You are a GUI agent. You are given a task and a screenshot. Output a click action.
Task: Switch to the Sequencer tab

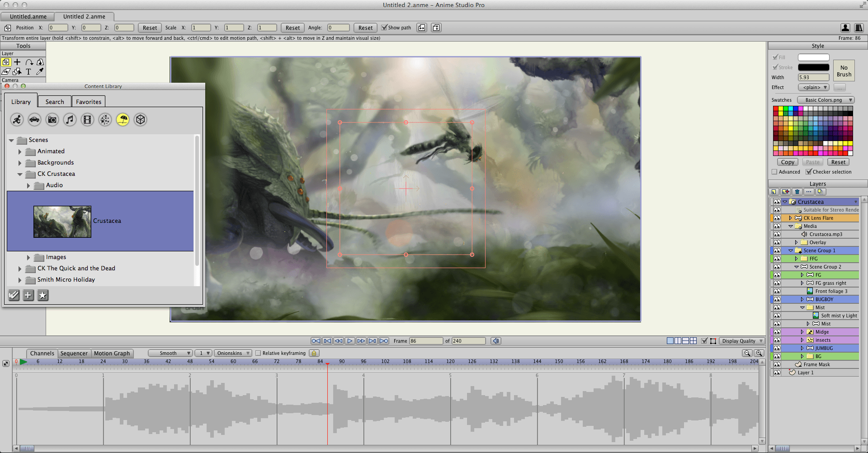click(x=74, y=353)
